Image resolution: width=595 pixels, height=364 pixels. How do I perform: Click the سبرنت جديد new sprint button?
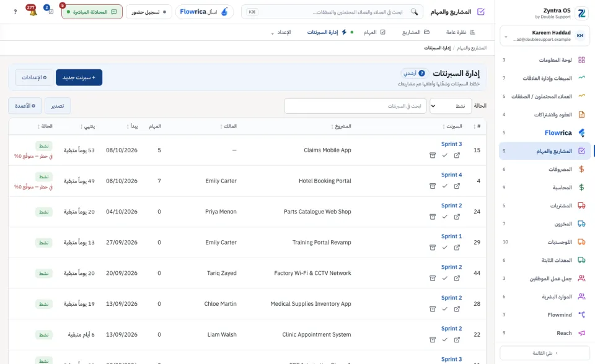pos(79,77)
